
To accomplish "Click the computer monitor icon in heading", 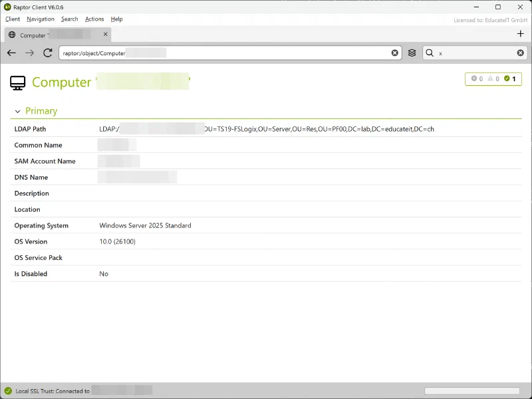I will [18, 82].
